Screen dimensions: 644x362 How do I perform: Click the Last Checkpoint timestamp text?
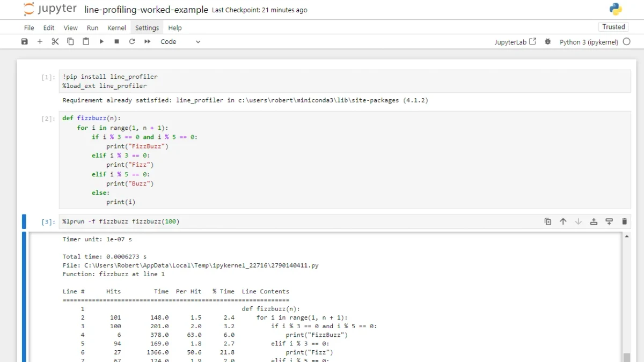pos(260,10)
